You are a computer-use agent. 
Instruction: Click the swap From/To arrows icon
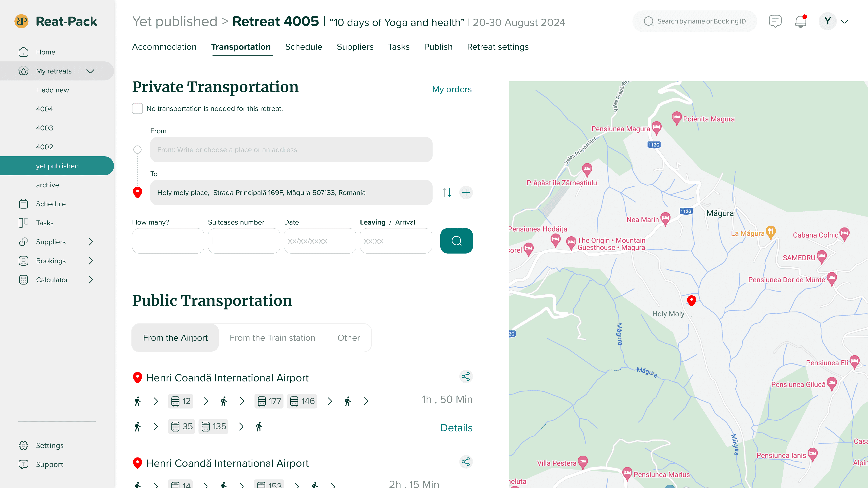(x=447, y=193)
